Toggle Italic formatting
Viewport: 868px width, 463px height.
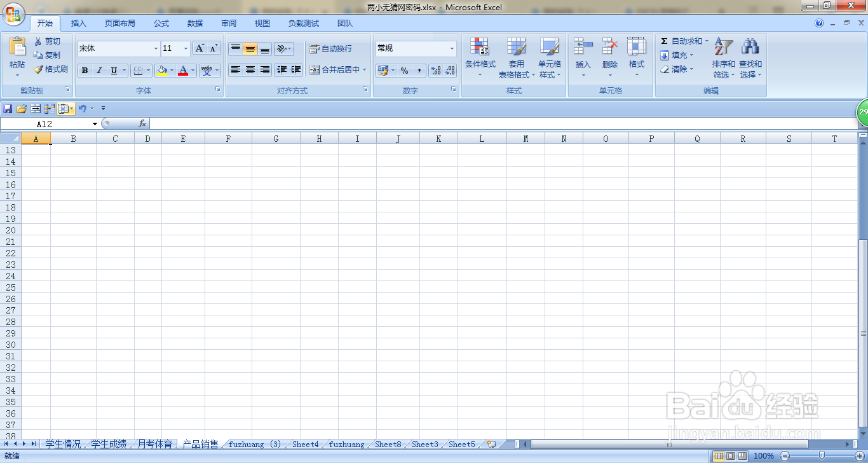pos(99,71)
